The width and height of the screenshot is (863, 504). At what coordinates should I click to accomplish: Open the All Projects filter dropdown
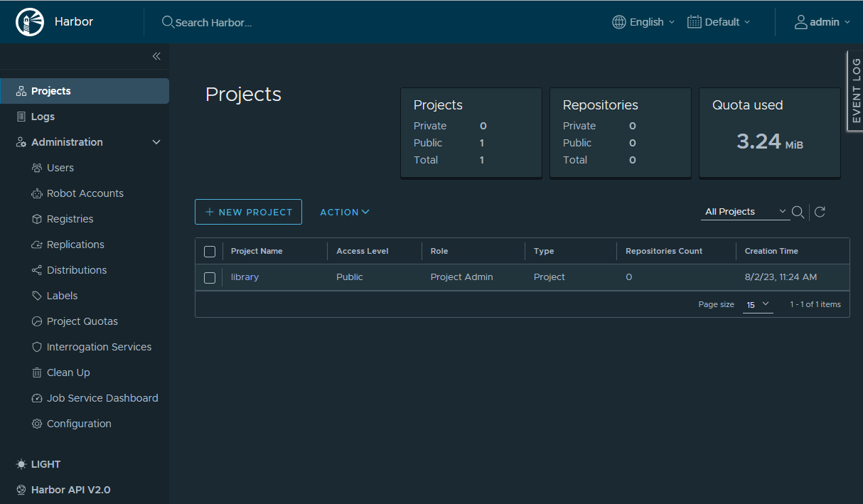pos(744,212)
